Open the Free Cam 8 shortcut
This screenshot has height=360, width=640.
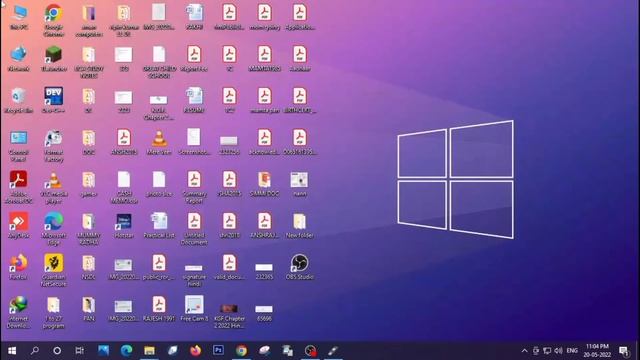pos(194,309)
